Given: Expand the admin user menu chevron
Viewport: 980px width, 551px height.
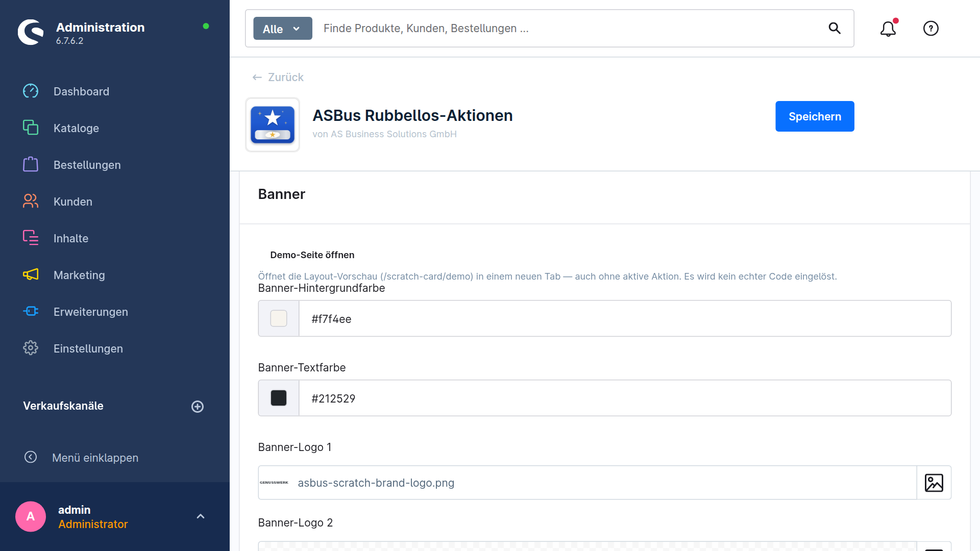Looking at the screenshot, I should [201, 516].
